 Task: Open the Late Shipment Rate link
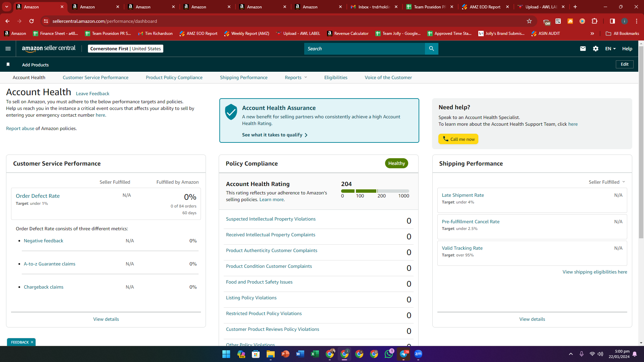[463, 195]
